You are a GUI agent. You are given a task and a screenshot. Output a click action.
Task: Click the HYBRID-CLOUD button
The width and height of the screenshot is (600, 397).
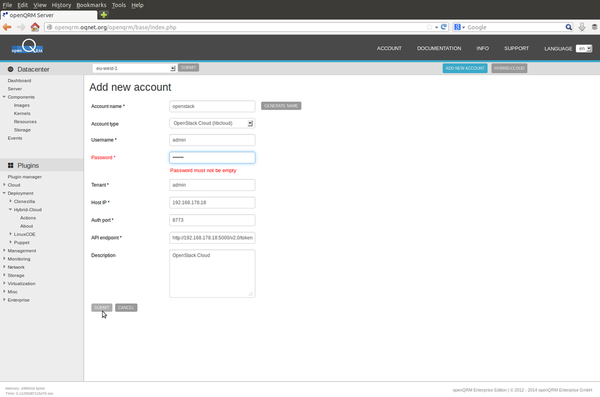point(509,68)
